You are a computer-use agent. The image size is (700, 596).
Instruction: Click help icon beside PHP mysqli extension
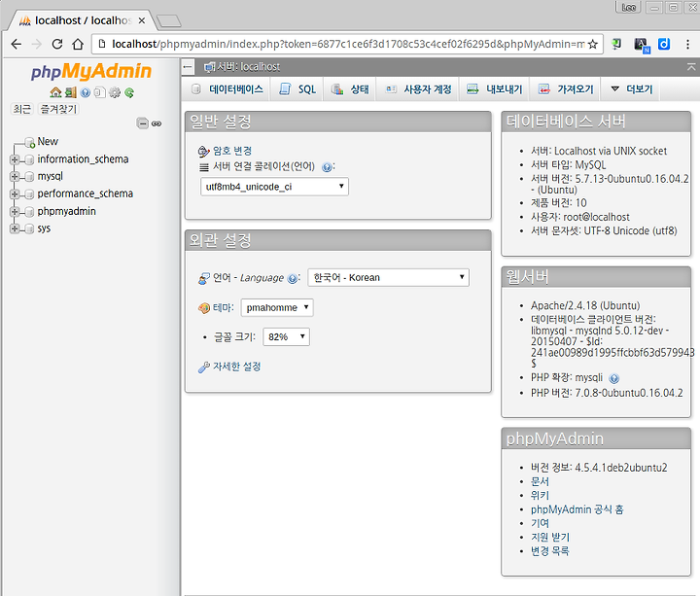click(614, 378)
